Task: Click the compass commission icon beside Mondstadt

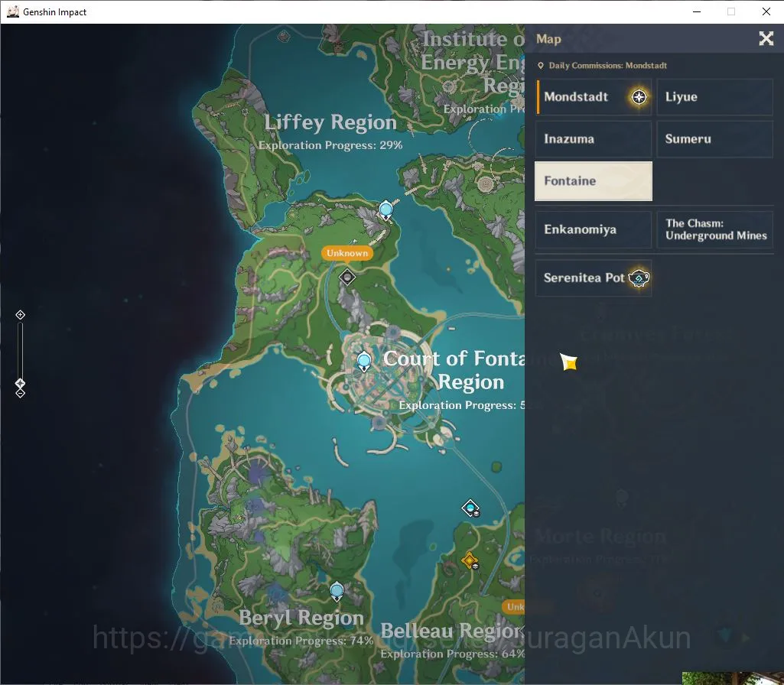Action: (x=639, y=97)
